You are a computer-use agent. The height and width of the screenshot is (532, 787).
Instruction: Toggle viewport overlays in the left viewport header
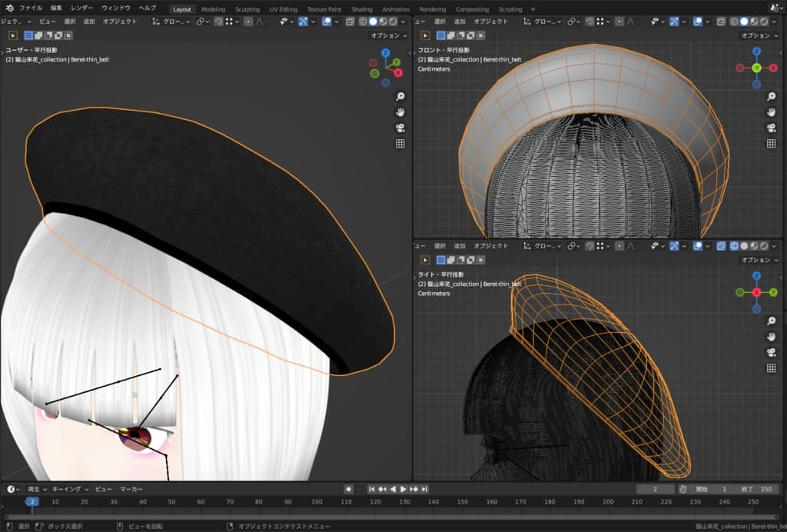pyautogui.click(x=327, y=22)
